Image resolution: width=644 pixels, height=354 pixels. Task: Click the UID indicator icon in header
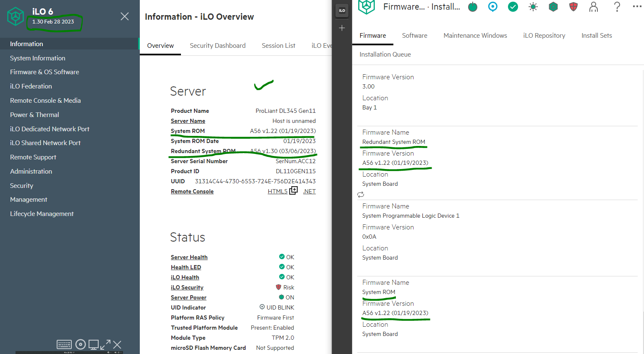493,7
